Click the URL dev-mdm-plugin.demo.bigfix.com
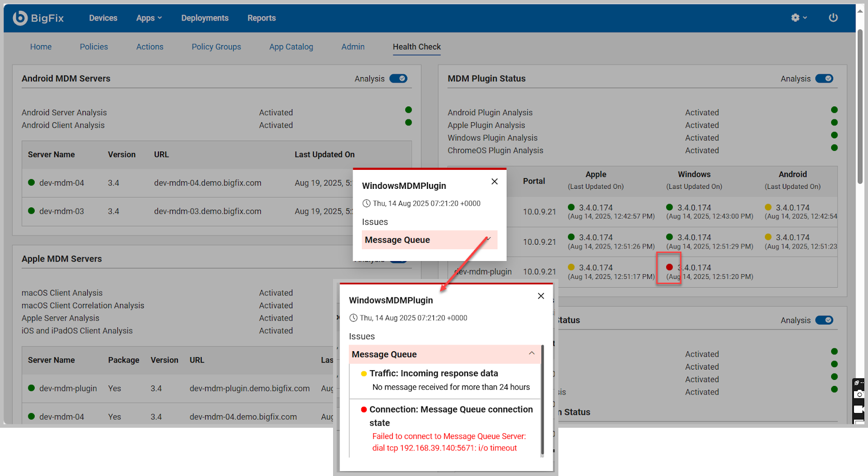868x476 pixels. click(250, 388)
